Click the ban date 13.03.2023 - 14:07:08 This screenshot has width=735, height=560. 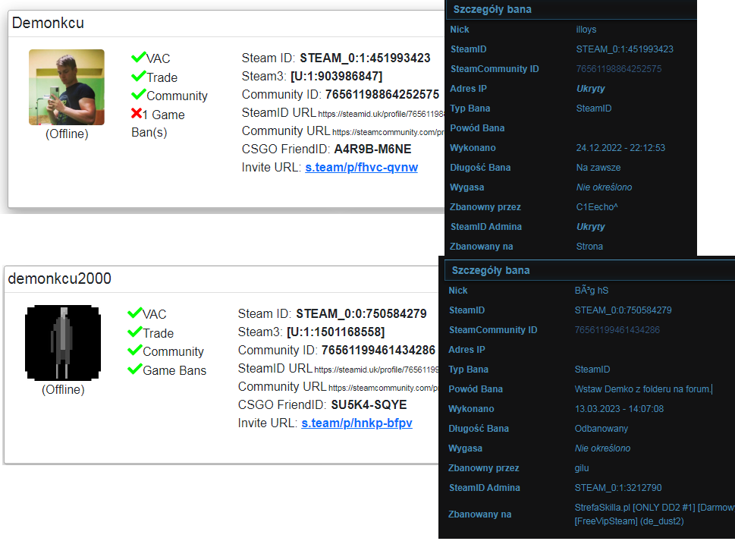619,409
